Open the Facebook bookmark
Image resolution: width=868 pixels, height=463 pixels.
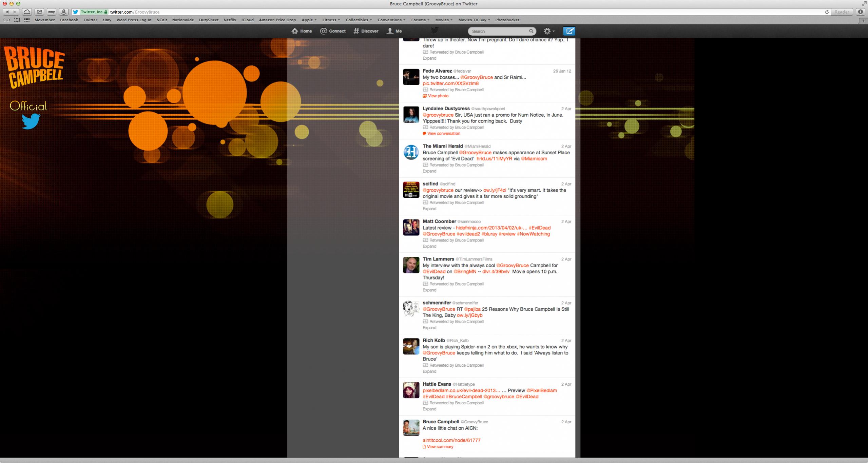[x=69, y=20]
